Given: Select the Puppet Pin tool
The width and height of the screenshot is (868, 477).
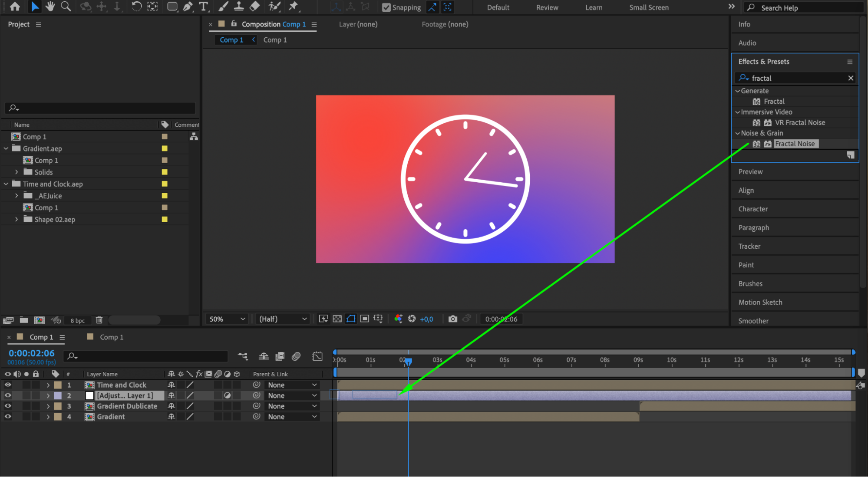Looking at the screenshot, I should tap(294, 7).
